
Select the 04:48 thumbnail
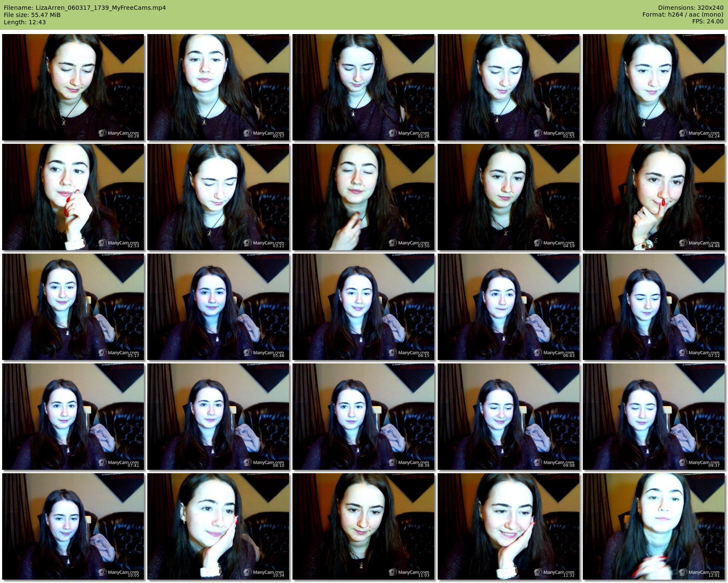654,197
